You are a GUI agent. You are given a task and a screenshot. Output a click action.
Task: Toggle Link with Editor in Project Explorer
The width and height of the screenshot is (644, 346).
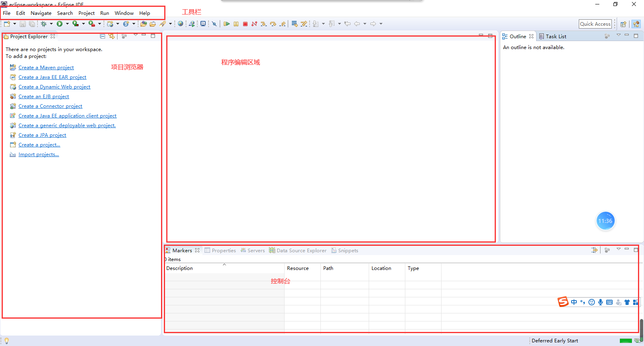[111, 36]
